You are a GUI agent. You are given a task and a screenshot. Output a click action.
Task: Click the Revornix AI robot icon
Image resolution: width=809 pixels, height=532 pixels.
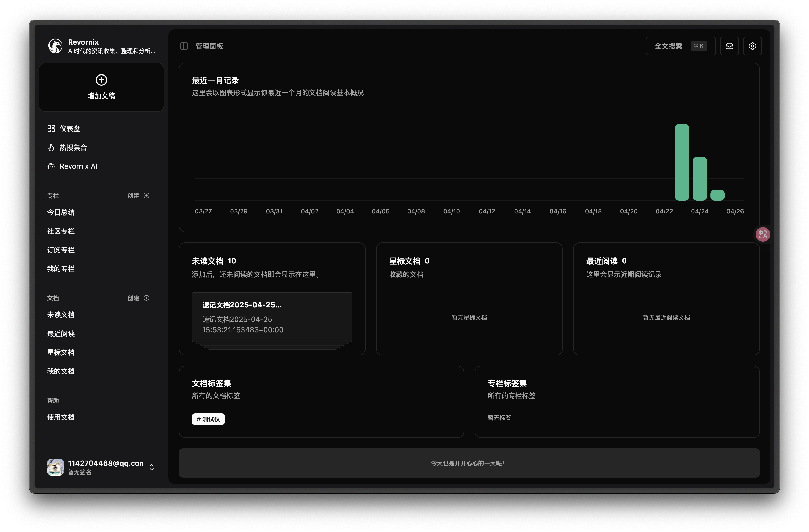tap(51, 166)
